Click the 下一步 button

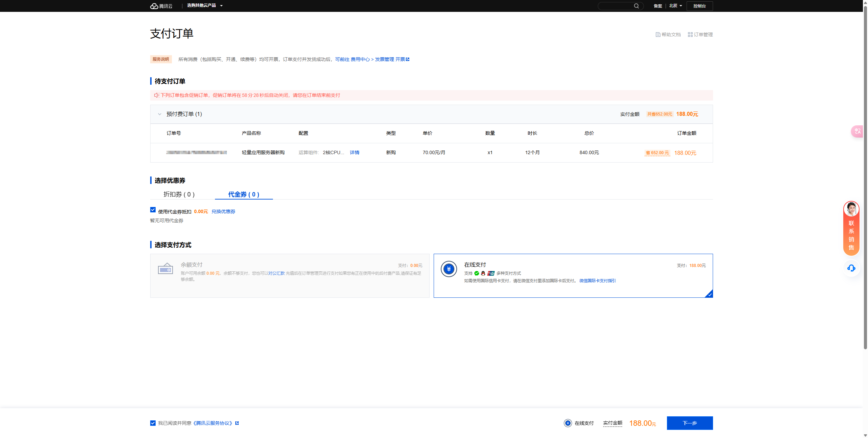point(690,423)
